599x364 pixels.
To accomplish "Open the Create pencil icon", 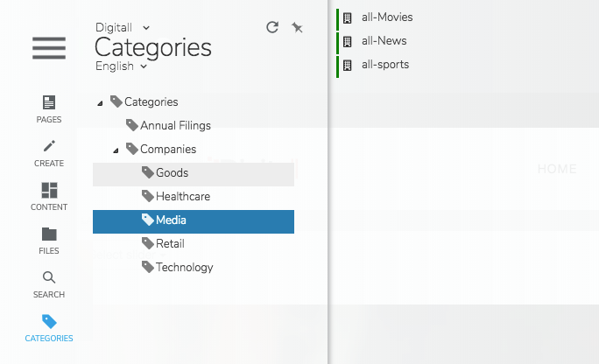I will (x=49, y=146).
